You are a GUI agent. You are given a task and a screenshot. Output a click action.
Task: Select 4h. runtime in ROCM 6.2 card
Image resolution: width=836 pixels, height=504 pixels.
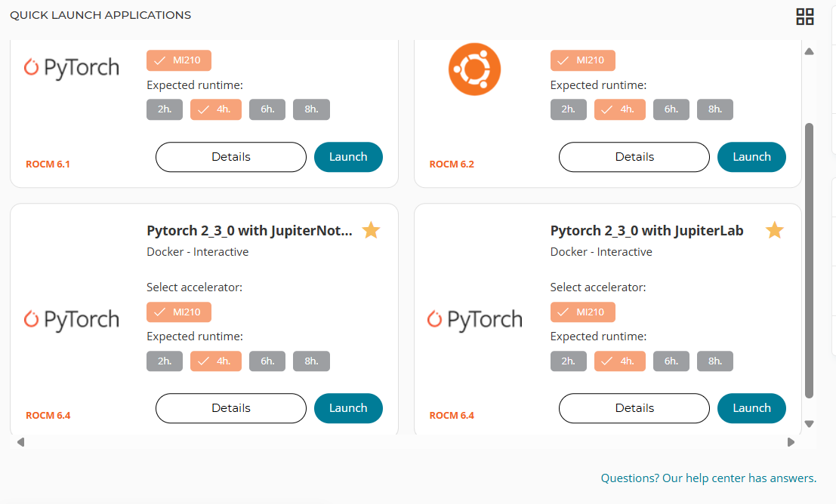coord(619,109)
